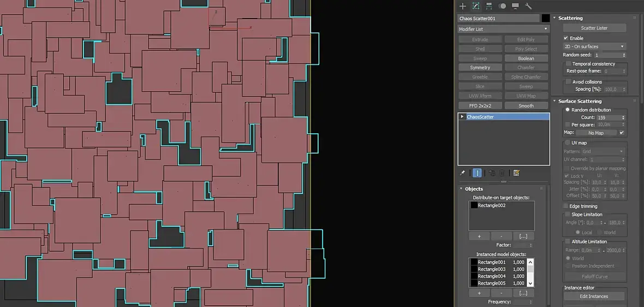The image size is (644, 307).
Task: Expand the ChaosScatter stack arrow
Action: click(462, 117)
